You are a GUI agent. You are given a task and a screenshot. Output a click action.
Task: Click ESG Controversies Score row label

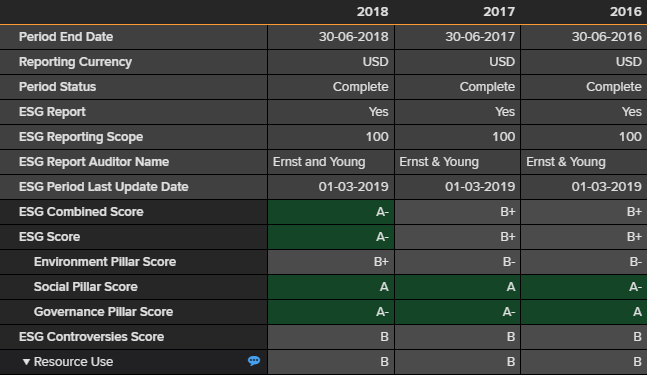[x=92, y=337]
